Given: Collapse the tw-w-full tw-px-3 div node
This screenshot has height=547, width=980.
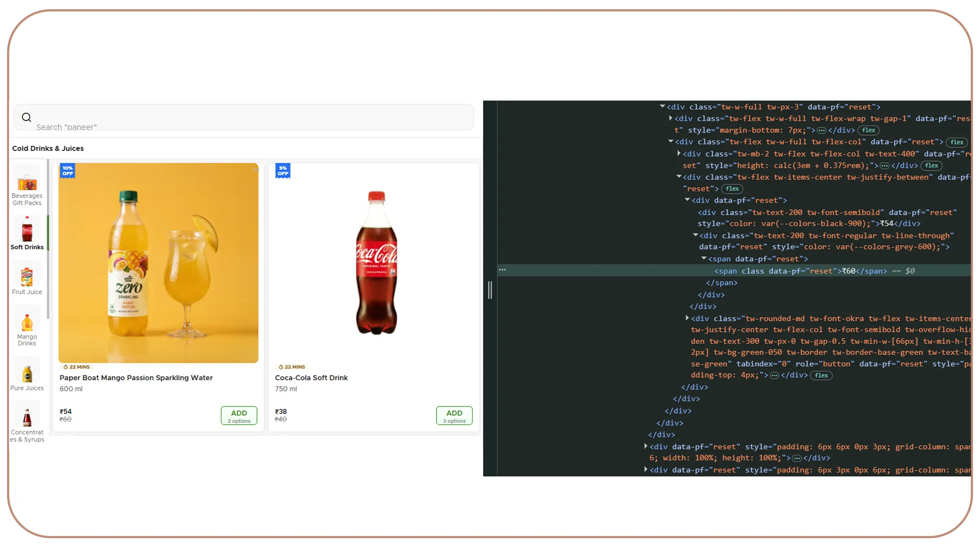Looking at the screenshot, I should (662, 106).
